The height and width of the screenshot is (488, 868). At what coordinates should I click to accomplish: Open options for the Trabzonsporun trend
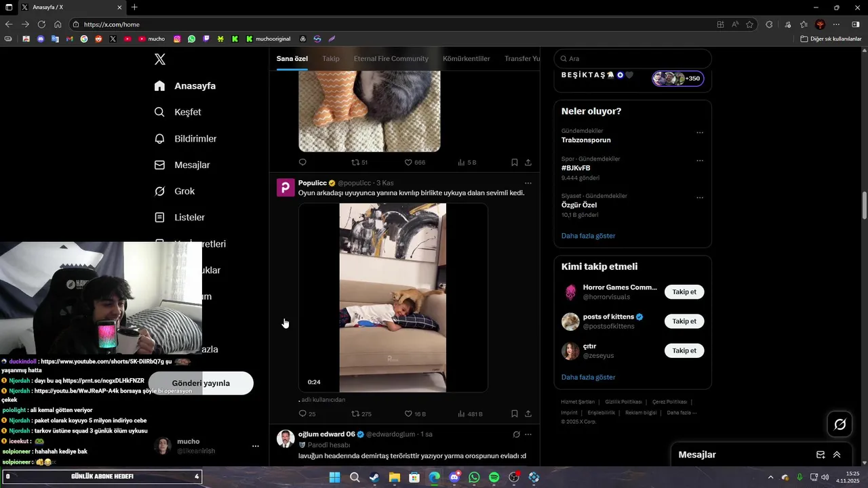tap(700, 133)
